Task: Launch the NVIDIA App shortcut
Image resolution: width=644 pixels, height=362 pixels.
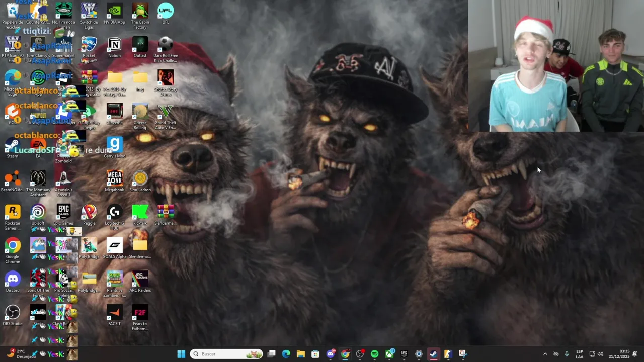Action: click(114, 14)
